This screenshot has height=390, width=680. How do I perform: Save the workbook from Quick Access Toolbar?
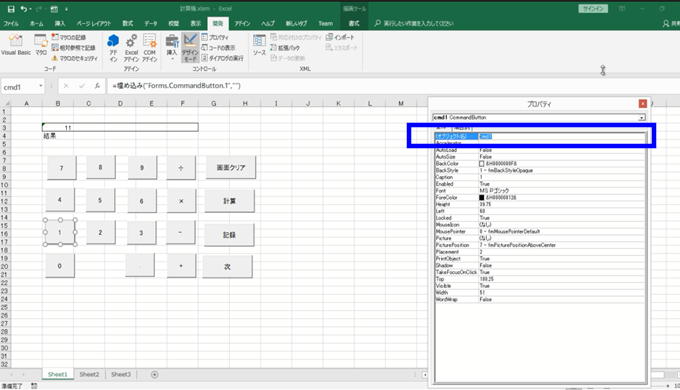pos(11,9)
